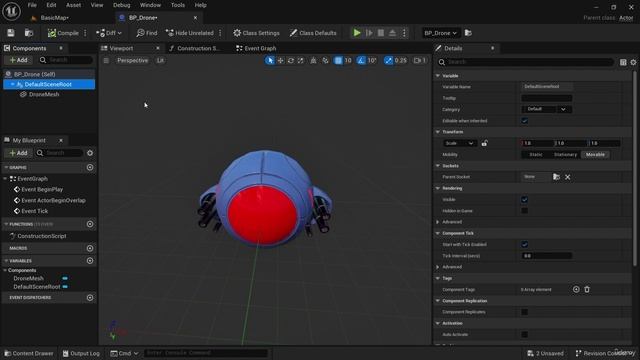This screenshot has width=640, height=360.
Task: Add a new variable
Action: 90,260
